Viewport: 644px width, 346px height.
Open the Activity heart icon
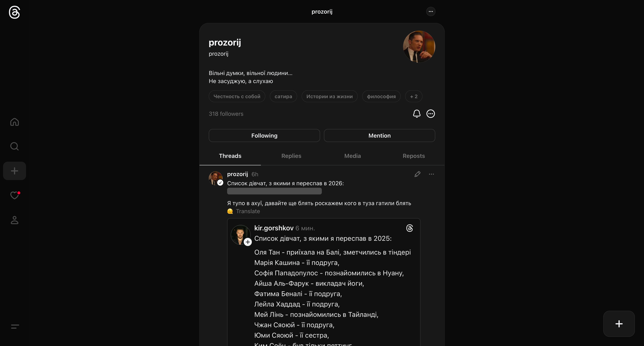tap(15, 195)
